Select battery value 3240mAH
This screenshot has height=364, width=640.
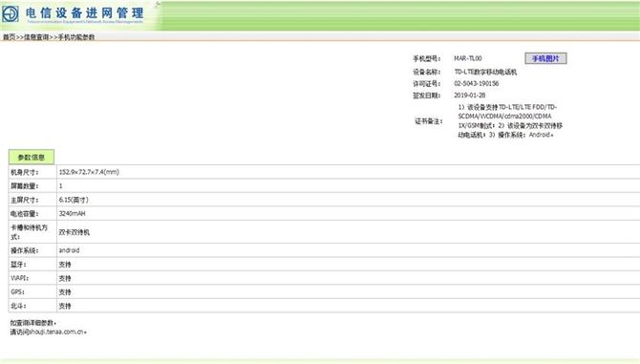click(x=72, y=213)
